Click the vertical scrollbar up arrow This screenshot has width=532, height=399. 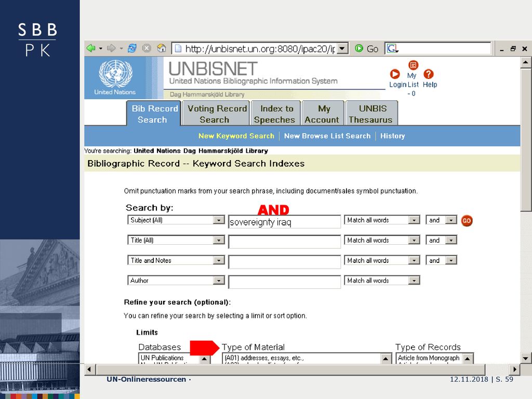pyautogui.click(x=526, y=62)
